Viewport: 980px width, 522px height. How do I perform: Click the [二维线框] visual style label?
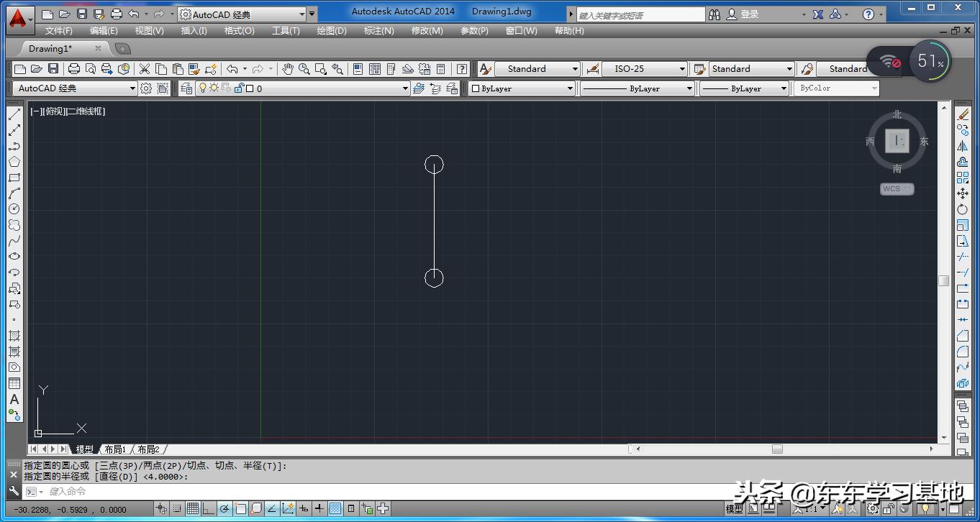(x=86, y=111)
